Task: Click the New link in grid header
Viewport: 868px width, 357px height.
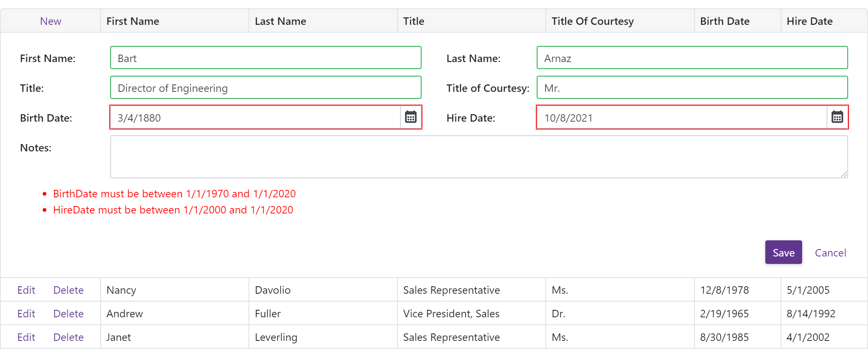Action: pos(51,21)
